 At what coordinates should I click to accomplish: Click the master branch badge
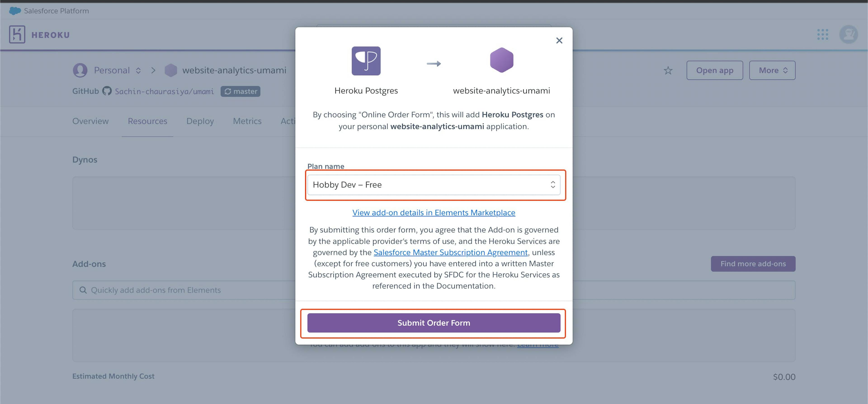pyautogui.click(x=240, y=91)
